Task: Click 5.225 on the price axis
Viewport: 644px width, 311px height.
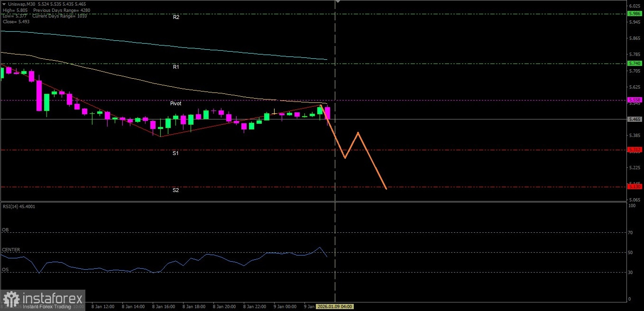Action: coord(635,168)
